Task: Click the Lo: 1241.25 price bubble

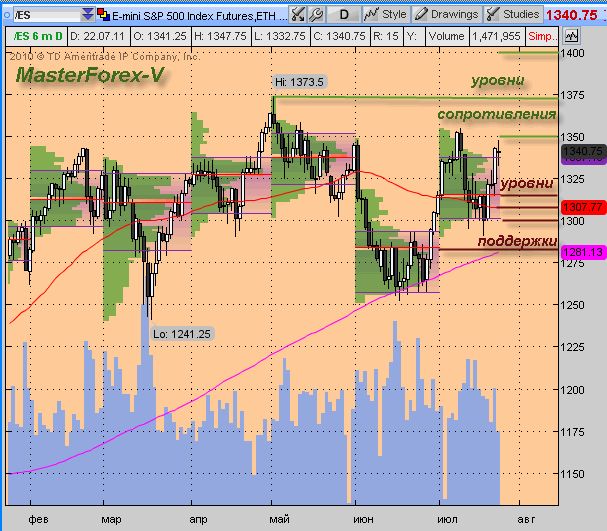Action: 182,334
